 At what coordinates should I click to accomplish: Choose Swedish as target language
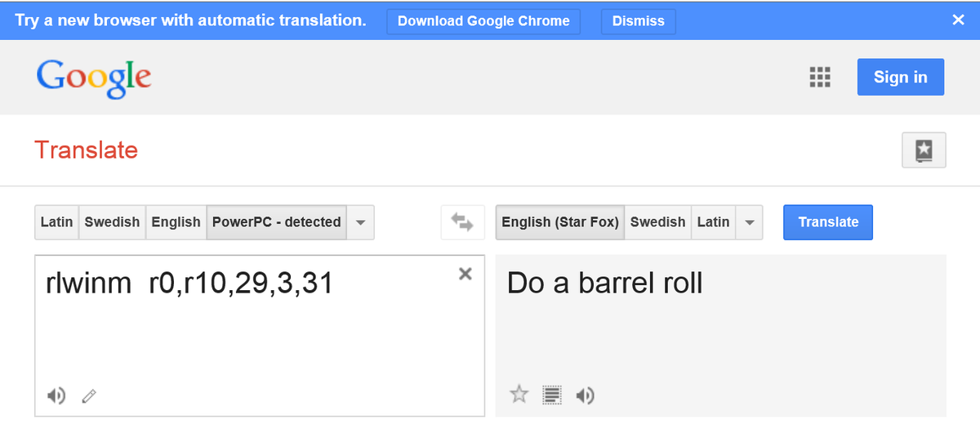point(657,222)
